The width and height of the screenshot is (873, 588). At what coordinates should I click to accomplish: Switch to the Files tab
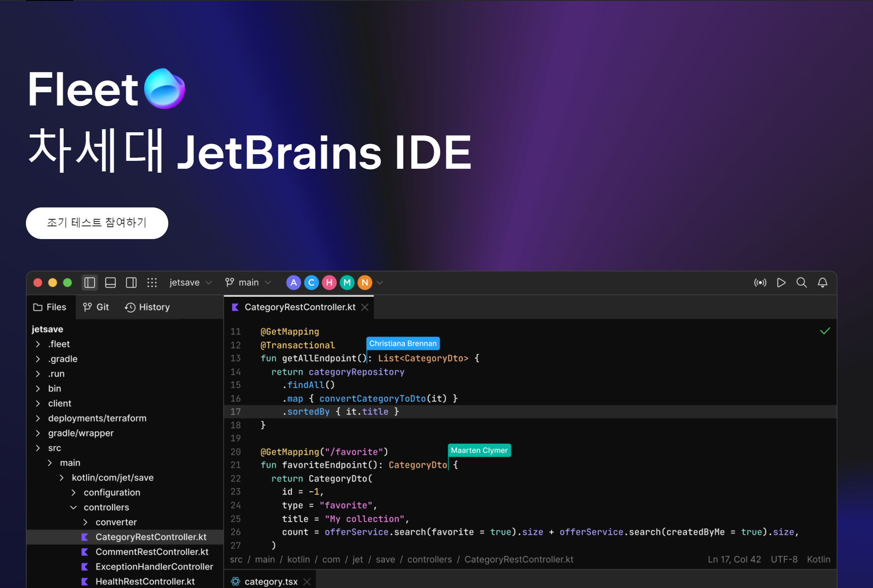(x=50, y=307)
